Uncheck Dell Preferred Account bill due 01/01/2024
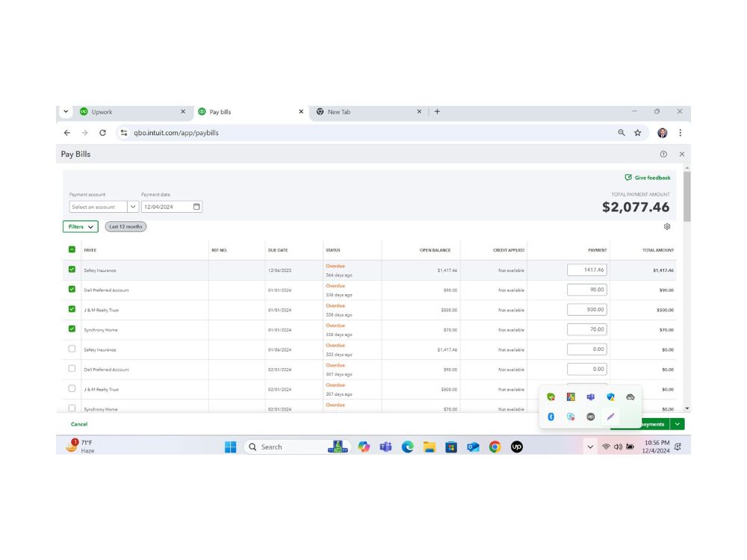This screenshot has width=747, height=560. [72, 289]
